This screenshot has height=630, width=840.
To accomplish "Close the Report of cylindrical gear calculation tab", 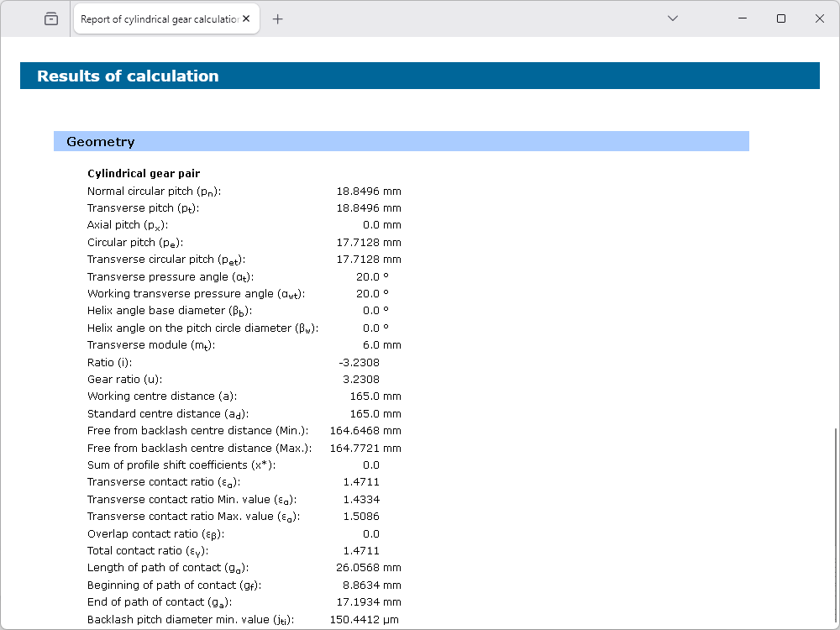I will coord(246,18).
